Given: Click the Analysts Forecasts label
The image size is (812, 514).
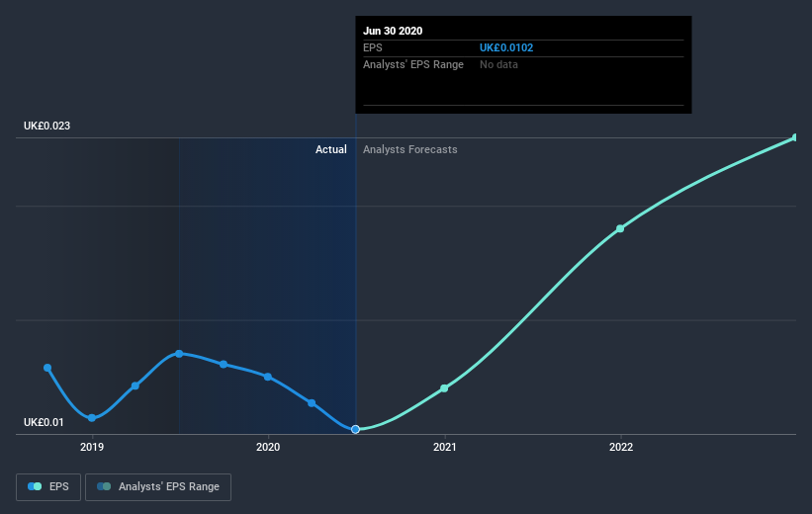Looking at the screenshot, I should point(409,149).
